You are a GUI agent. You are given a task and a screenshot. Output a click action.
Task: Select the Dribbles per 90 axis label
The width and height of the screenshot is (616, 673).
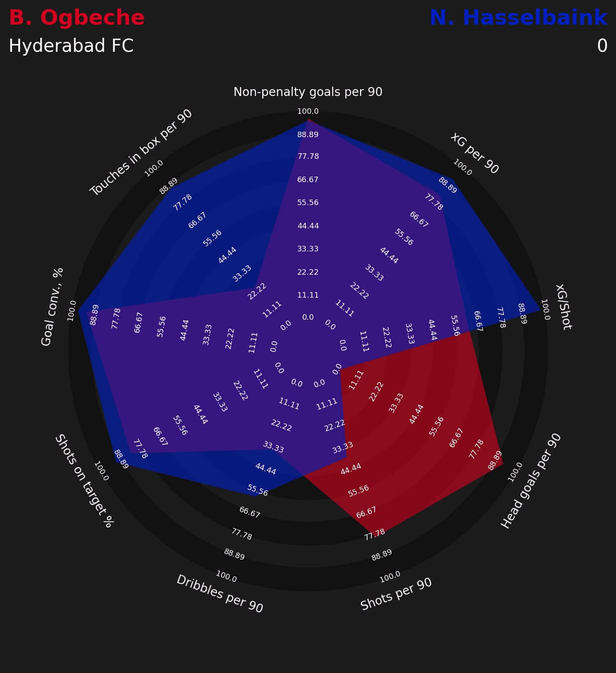pyautogui.click(x=220, y=593)
